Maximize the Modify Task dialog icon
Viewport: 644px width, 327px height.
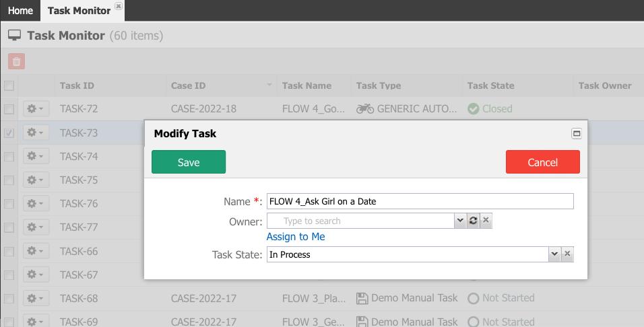pos(577,134)
